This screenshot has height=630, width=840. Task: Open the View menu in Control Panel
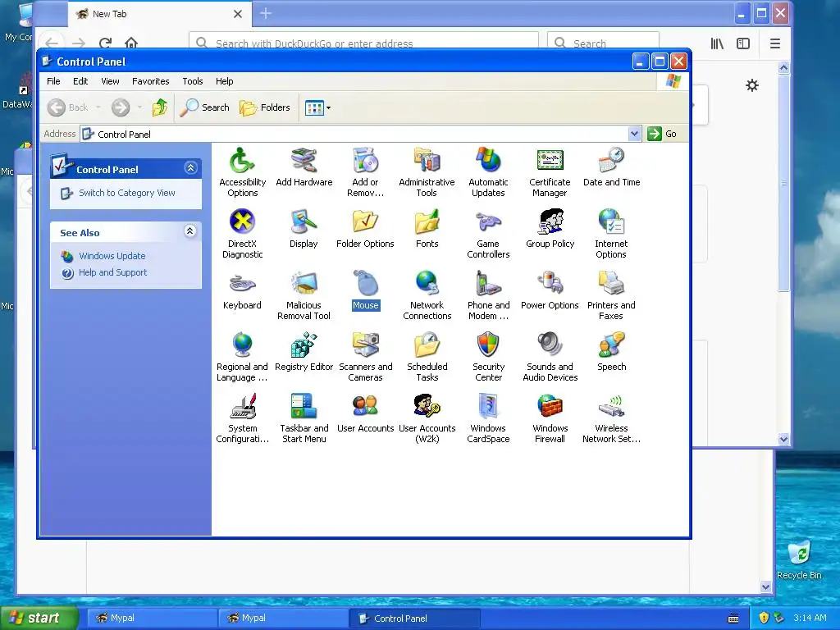[111, 81]
